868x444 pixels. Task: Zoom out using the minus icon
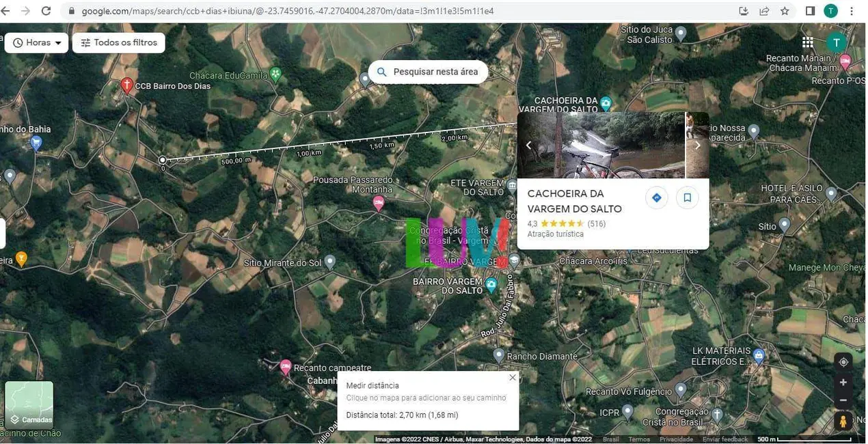point(843,400)
